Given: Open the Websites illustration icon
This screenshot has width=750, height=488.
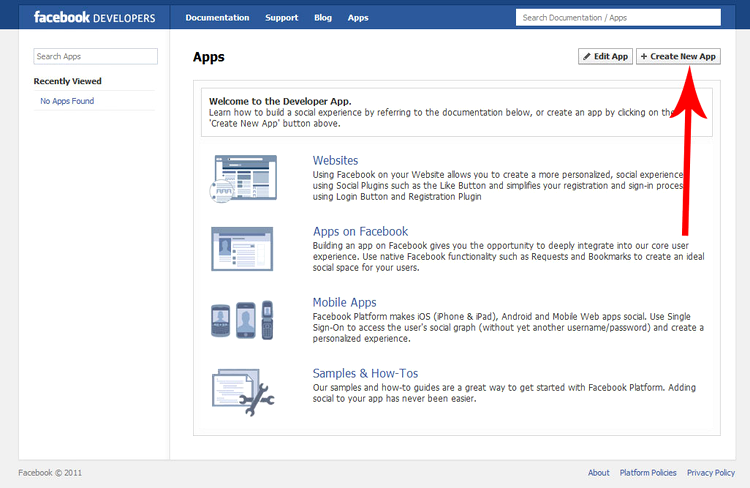Looking at the screenshot, I should tap(243, 178).
